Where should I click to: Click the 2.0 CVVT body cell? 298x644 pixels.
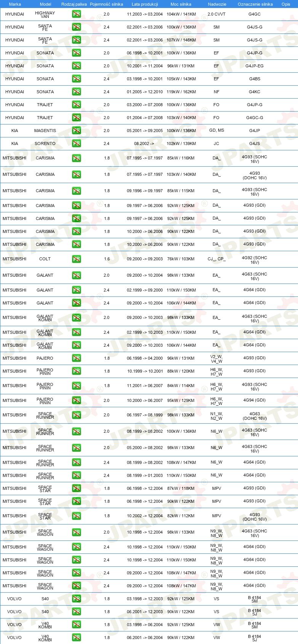pyautogui.click(x=216, y=14)
